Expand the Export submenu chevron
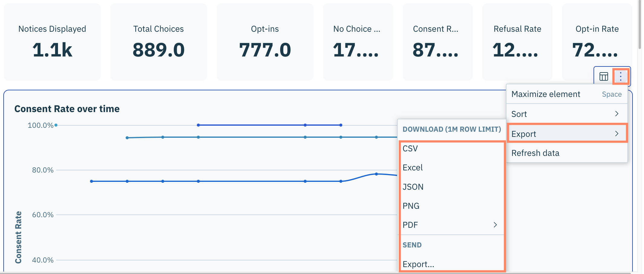 point(616,134)
